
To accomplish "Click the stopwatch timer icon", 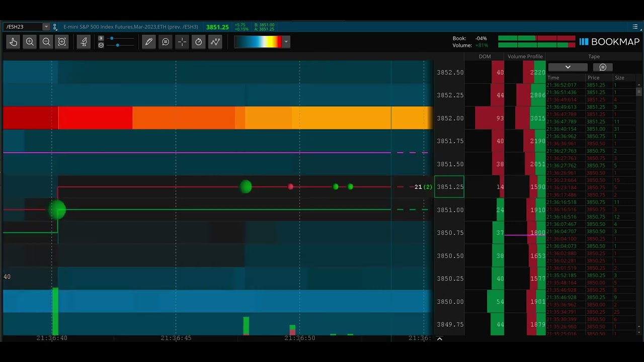I will [x=199, y=42].
